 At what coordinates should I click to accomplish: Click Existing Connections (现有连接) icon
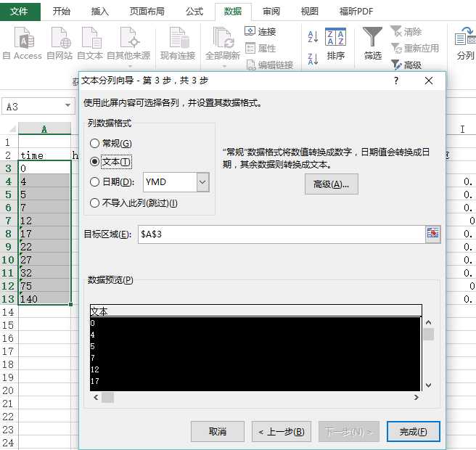click(x=178, y=38)
